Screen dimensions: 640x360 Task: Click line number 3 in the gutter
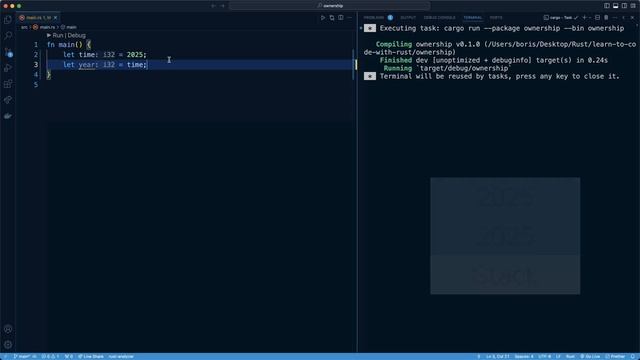[36, 64]
